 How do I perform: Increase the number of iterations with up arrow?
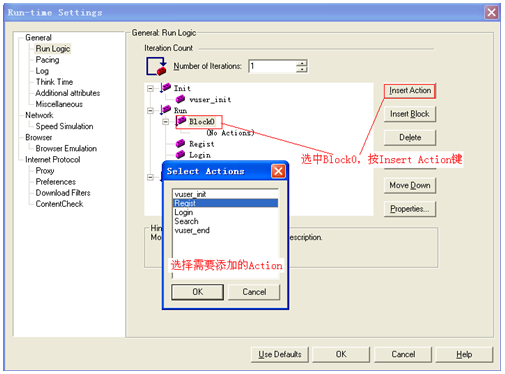(x=302, y=63)
